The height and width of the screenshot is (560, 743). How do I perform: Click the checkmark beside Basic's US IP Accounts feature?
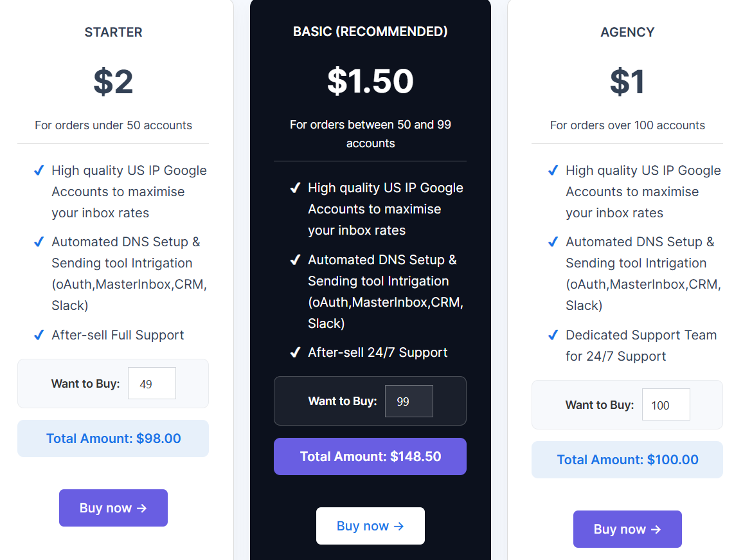[296, 187]
